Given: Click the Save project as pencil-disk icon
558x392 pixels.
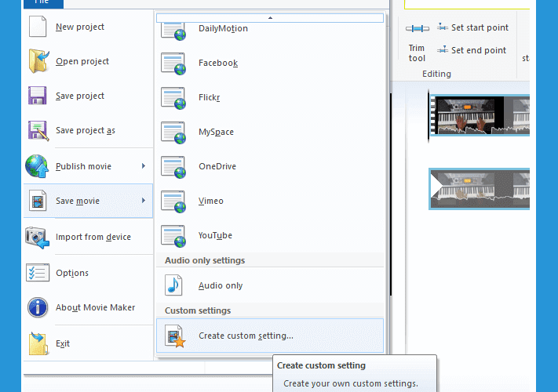Looking at the screenshot, I should (38, 130).
